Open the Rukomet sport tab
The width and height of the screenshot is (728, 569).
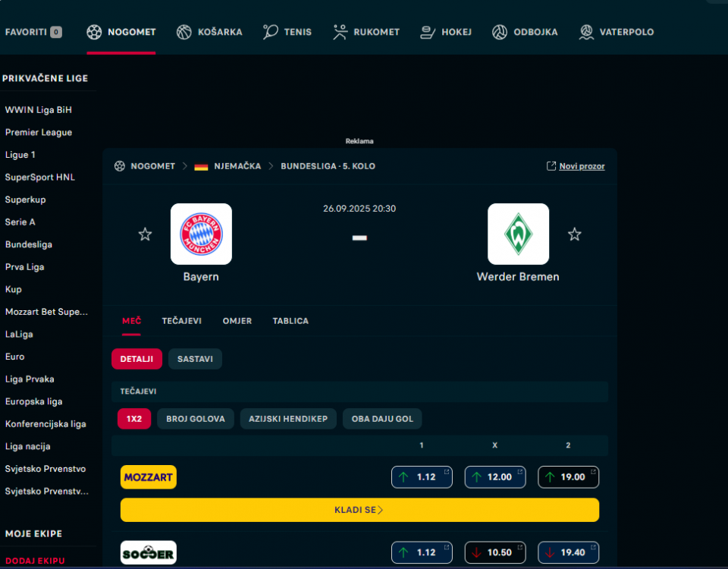point(366,32)
